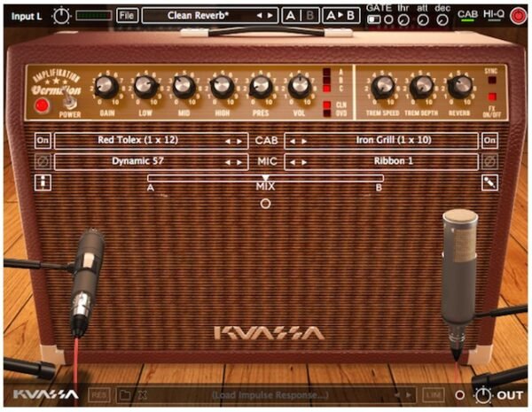Image resolution: width=532 pixels, height=412 pixels.
Task: Toggle cabinet A On button
Action: [43, 140]
